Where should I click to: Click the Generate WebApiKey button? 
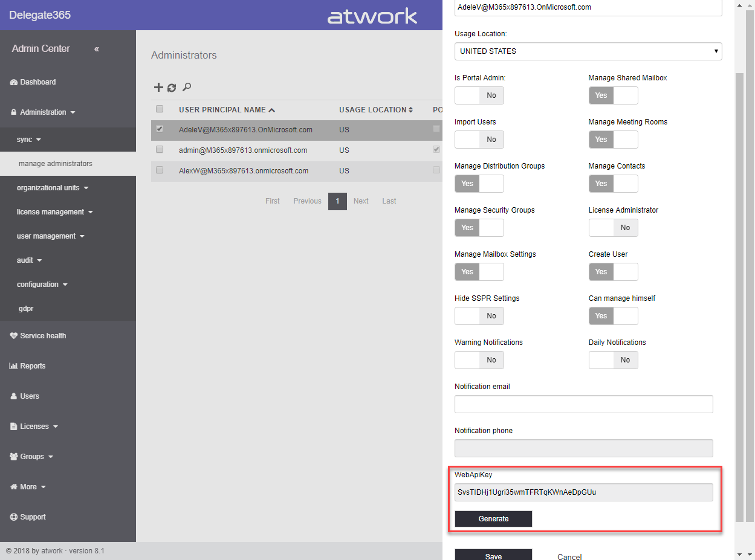point(493,519)
